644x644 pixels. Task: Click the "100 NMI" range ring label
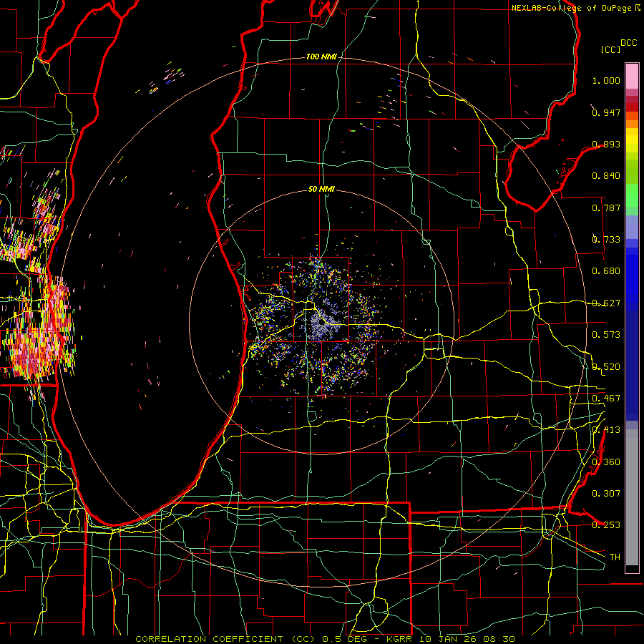click(x=321, y=57)
